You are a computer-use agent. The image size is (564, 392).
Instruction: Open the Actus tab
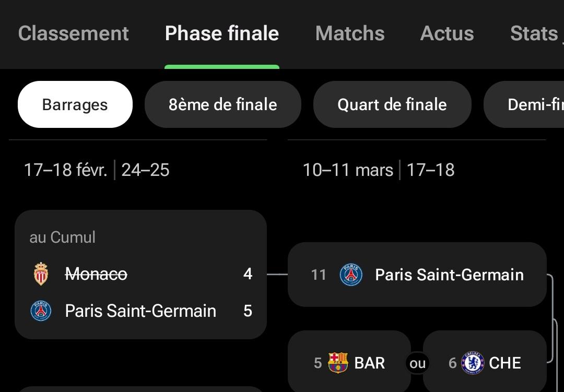tap(447, 34)
